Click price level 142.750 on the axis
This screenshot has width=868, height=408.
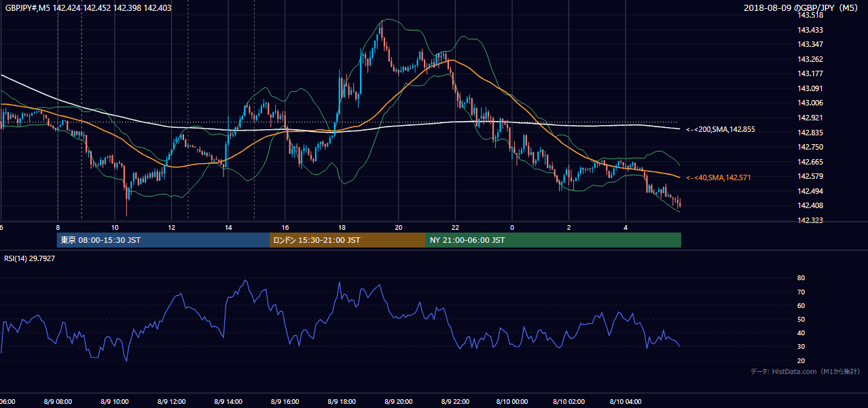tap(810, 147)
